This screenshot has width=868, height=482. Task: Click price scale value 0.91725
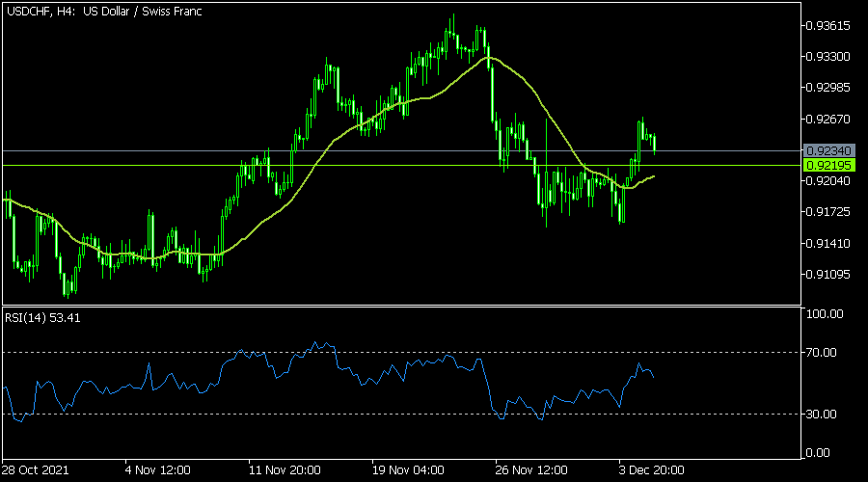pyautogui.click(x=828, y=212)
